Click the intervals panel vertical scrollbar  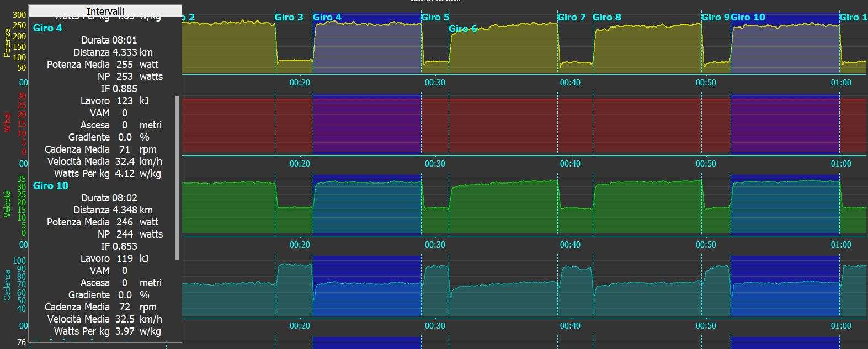(177, 176)
